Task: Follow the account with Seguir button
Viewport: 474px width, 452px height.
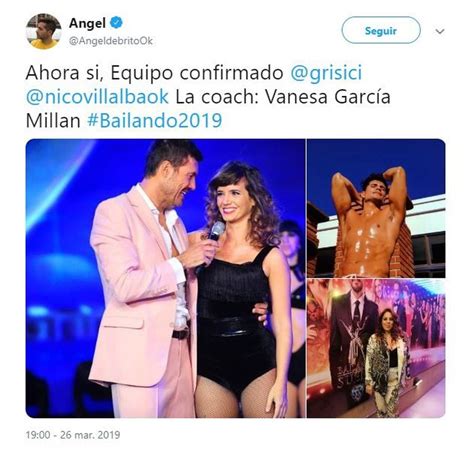Action: point(381,31)
